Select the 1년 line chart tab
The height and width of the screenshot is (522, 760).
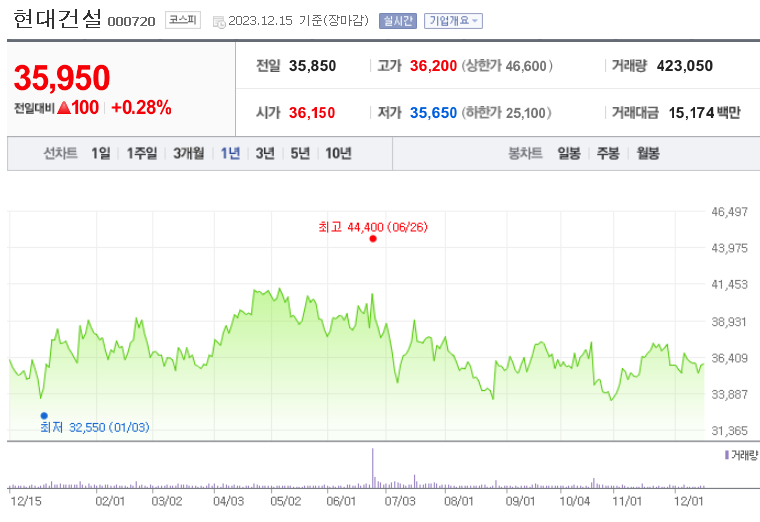(231, 154)
